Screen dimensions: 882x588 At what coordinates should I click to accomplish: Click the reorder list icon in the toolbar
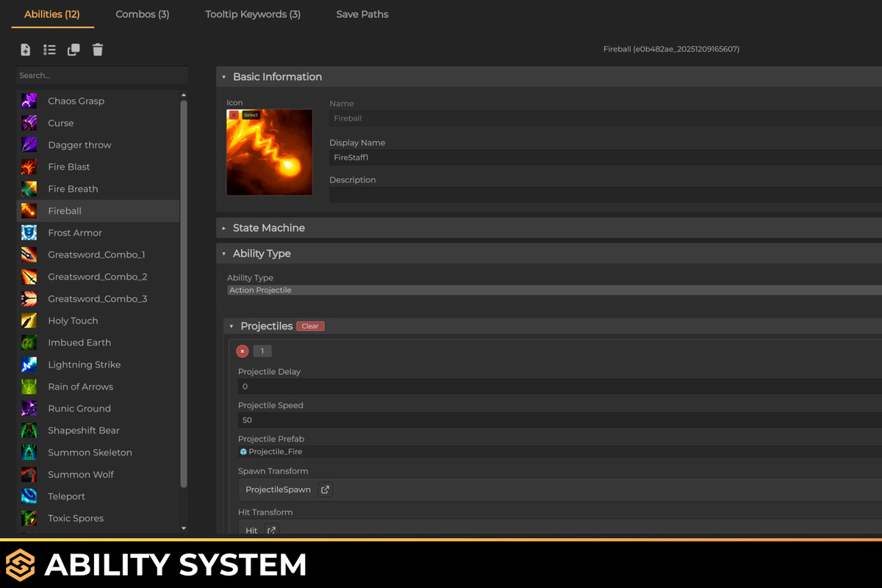click(49, 49)
